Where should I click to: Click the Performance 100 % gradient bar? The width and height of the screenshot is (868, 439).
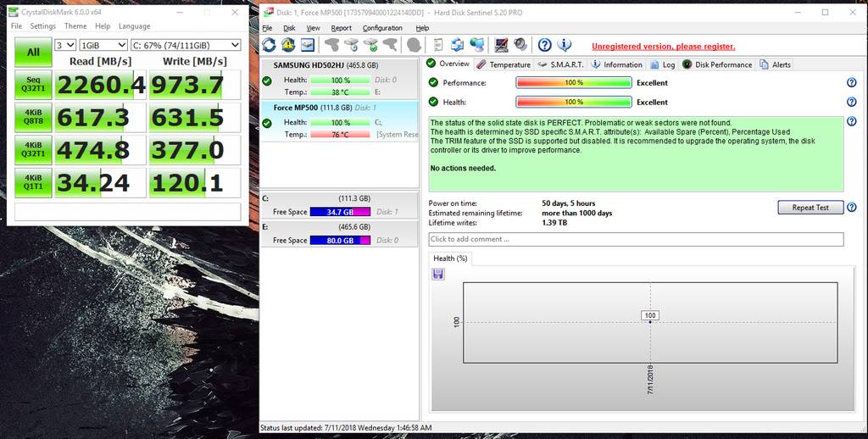(x=574, y=82)
